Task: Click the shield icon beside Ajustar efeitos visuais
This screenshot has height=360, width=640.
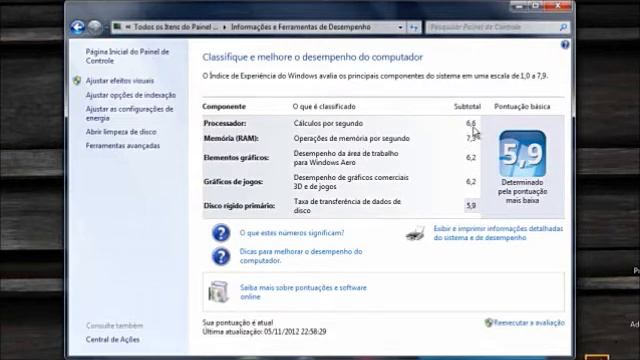Action: coord(77,80)
